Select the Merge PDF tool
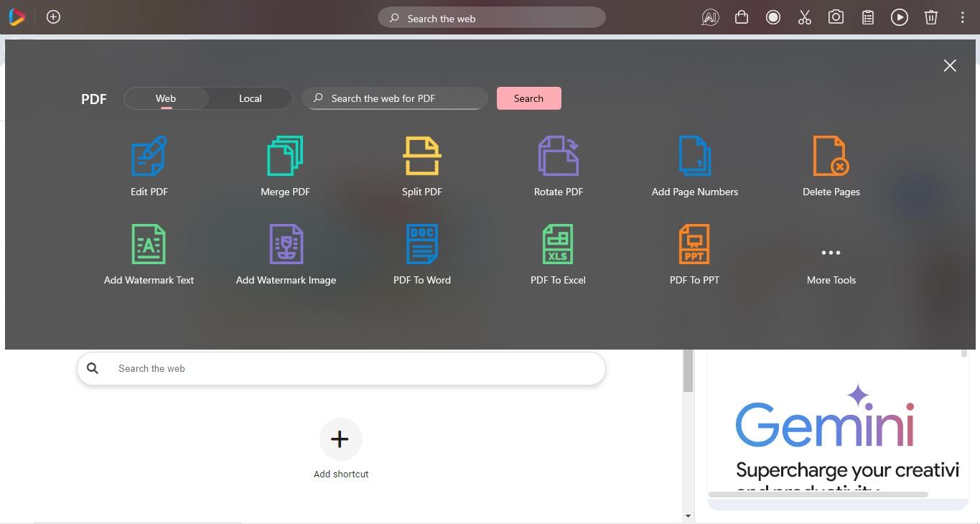The height and width of the screenshot is (524, 980). point(285,165)
